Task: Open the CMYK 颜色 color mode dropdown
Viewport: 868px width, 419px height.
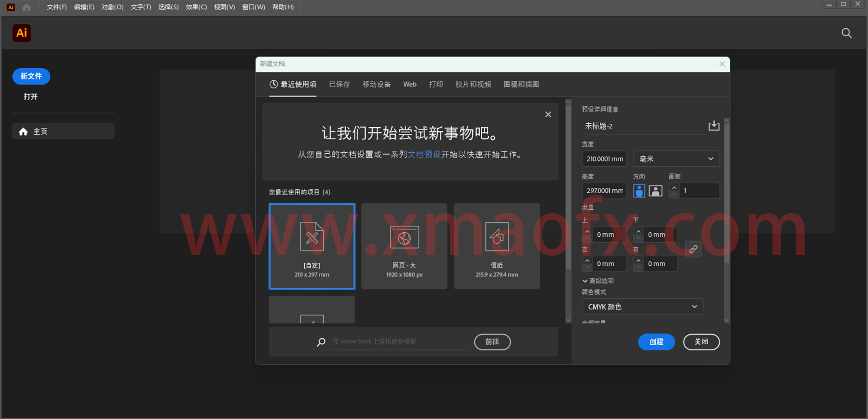Action: pyautogui.click(x=642, y=307)
